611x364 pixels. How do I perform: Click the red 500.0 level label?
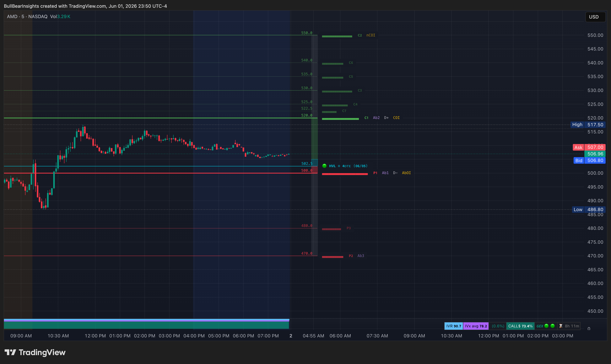tap(307, 170)
